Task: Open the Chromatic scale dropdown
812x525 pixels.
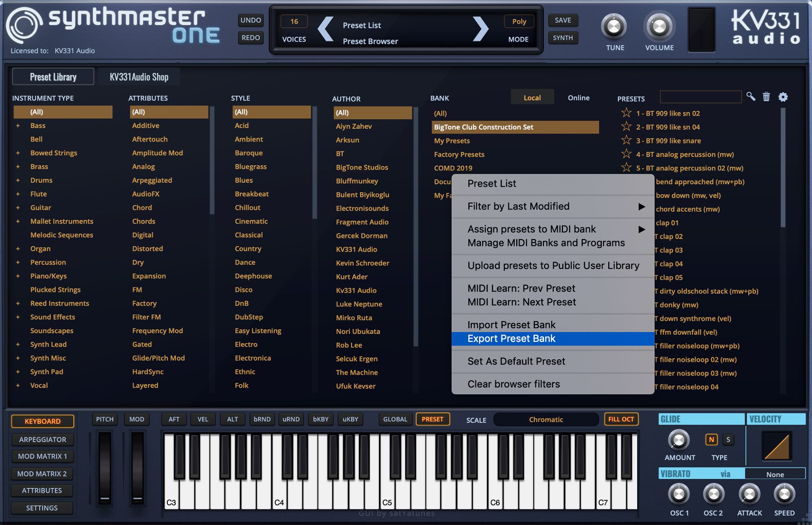Action: (546, 420)
